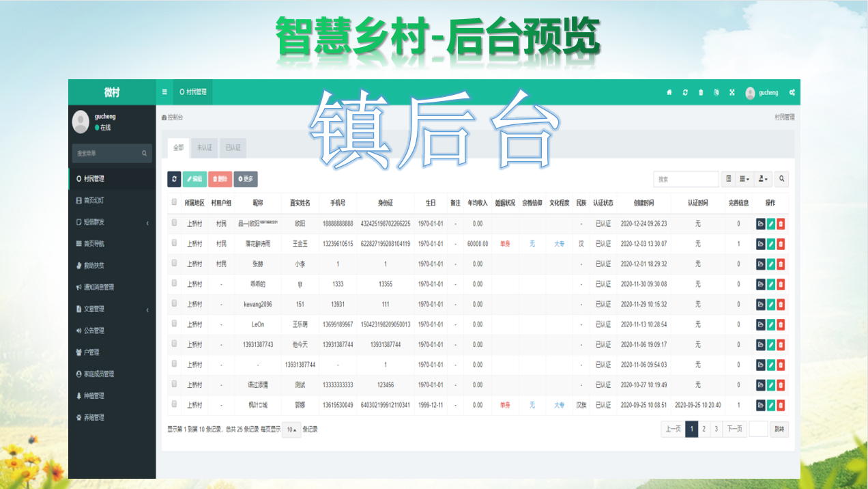Click red delete icon for 小李 row
The height and width of the screenshot is (489, 868).
(x=781, y=264)
